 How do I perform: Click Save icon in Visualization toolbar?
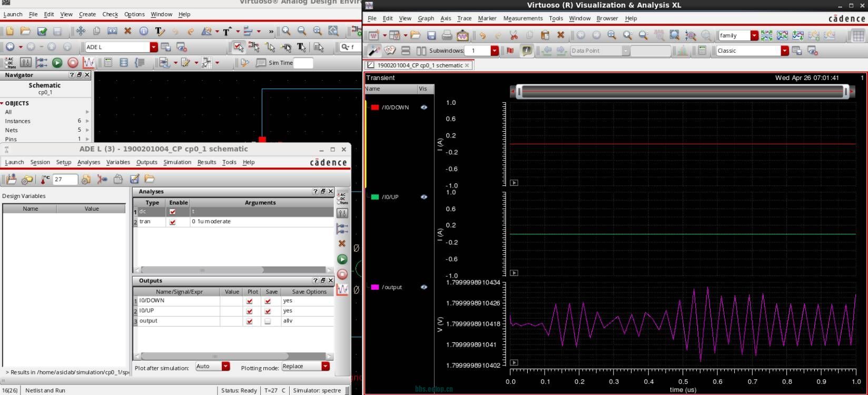click(431, 35)
